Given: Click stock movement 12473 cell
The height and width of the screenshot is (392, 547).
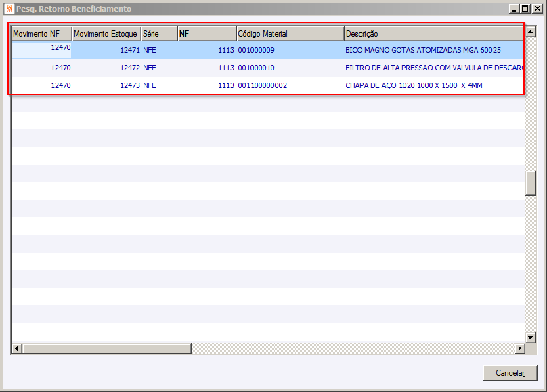Looking at the screenshot, I should point(130,85).
